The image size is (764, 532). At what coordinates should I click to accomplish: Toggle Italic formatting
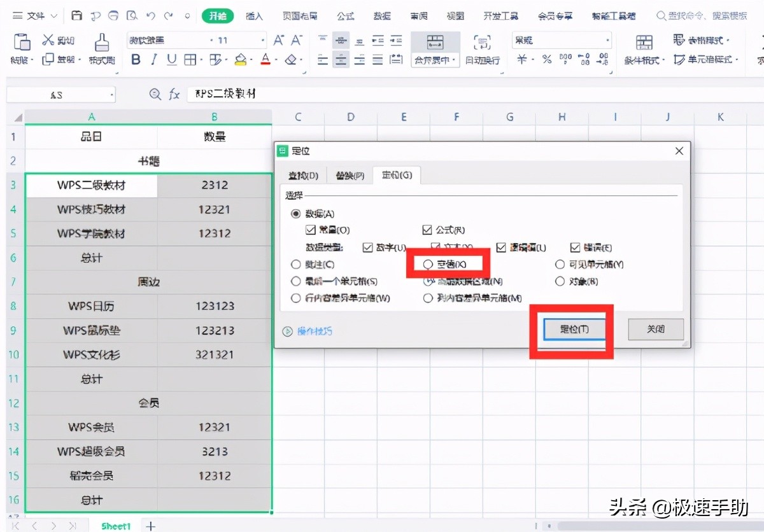click(x=153, y=60)
